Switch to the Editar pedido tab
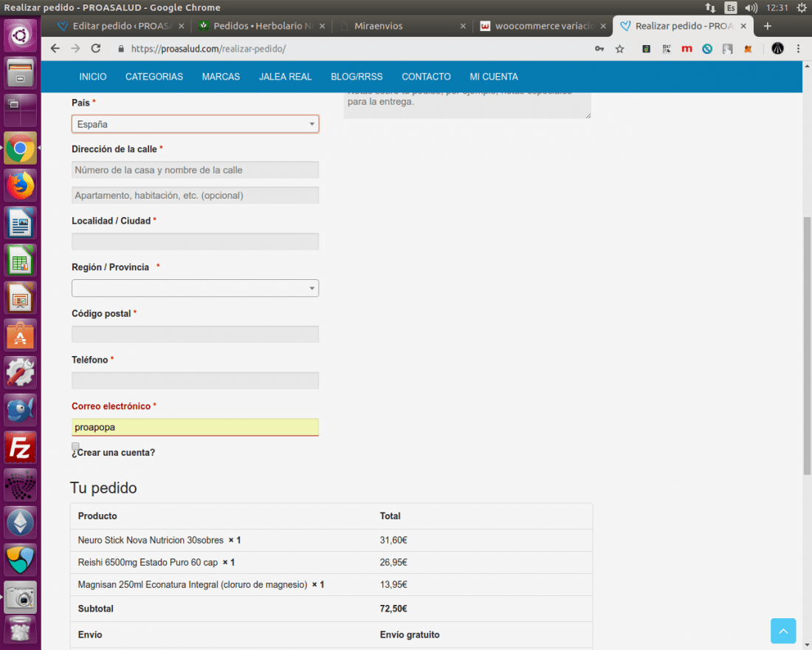This screenshot has height=650, width=812. 121,26
